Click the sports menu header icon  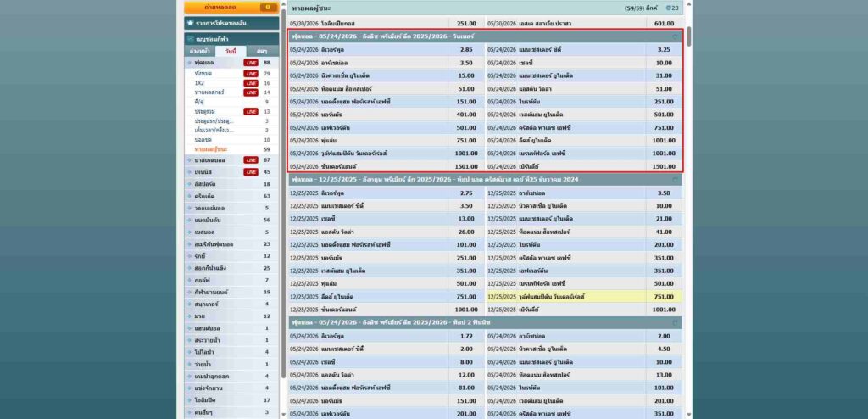click(190, 39)
